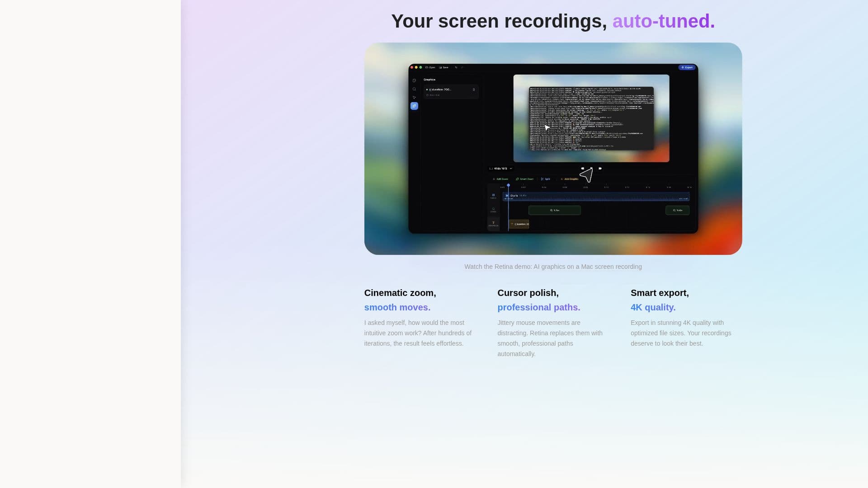Click the Split scissors tool
Image resolution: width=868 pixels, height=488 pixels.
pos(546,179)
